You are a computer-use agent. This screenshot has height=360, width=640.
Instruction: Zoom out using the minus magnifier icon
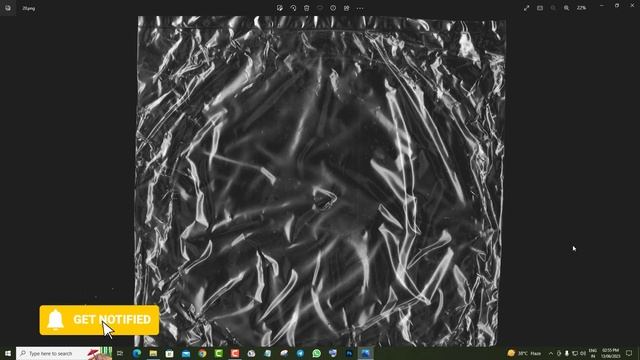point(553,8)
